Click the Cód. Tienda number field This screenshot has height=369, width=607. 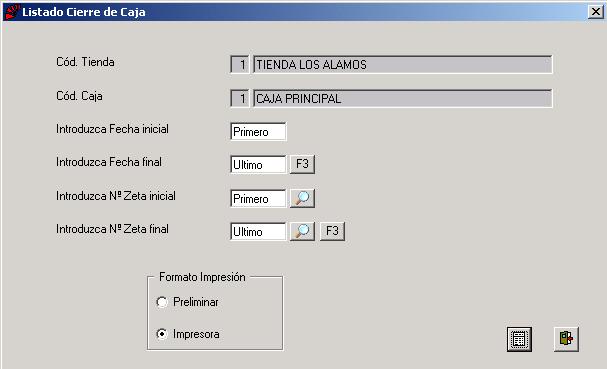tap(240, 64)
